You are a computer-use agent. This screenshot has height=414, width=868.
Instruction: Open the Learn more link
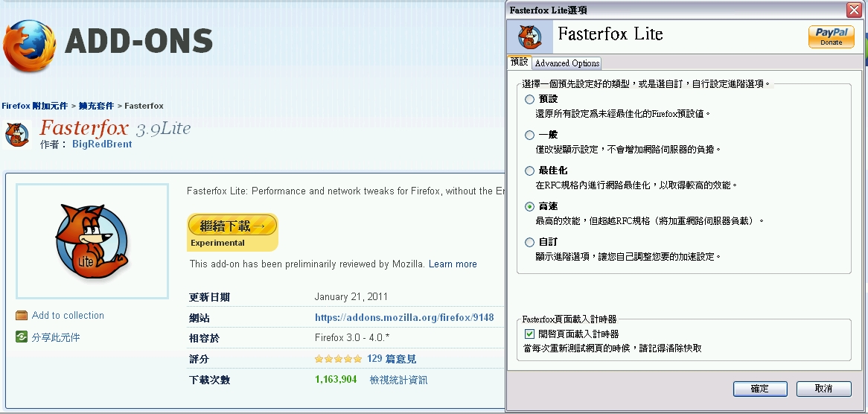click(x=453, y=264)
